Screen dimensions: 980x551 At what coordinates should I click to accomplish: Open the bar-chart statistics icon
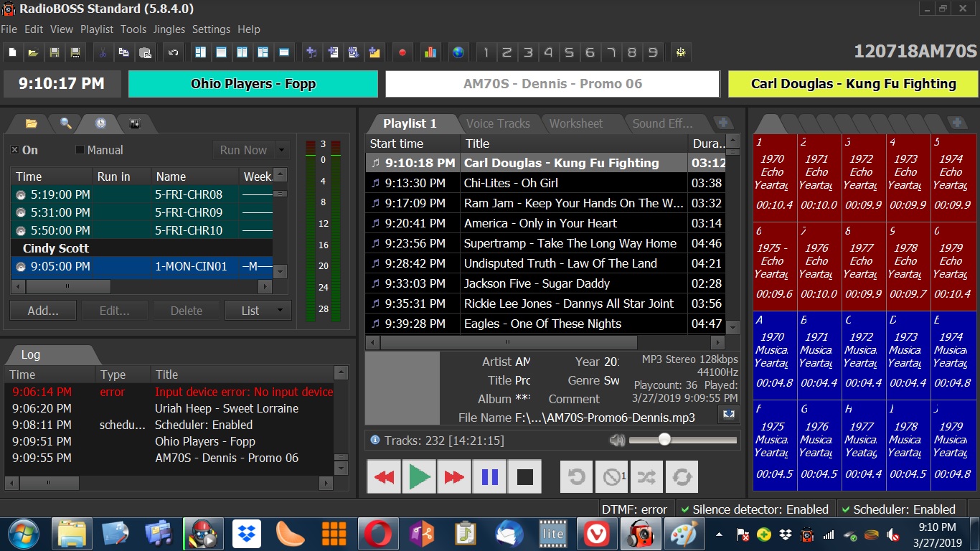[x=430, y=52]
